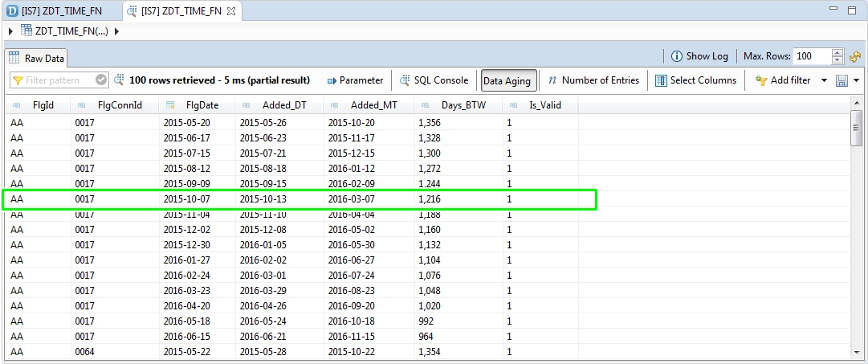Click the left breadcrumb arrow before ZDT_TIME_FN

click(11, 31)
